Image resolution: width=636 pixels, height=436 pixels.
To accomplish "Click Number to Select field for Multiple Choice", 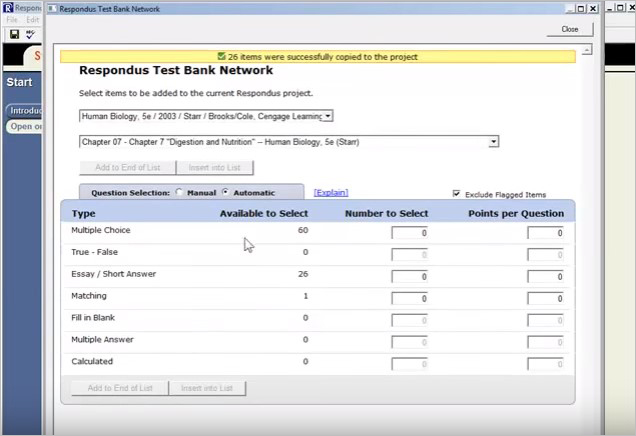I will [x=409, y=233].
